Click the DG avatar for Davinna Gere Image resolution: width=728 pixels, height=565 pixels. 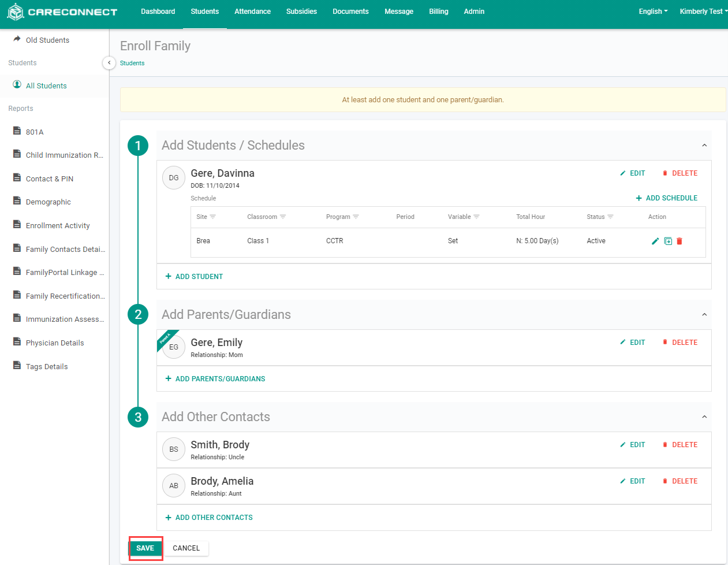click(174, 178)
